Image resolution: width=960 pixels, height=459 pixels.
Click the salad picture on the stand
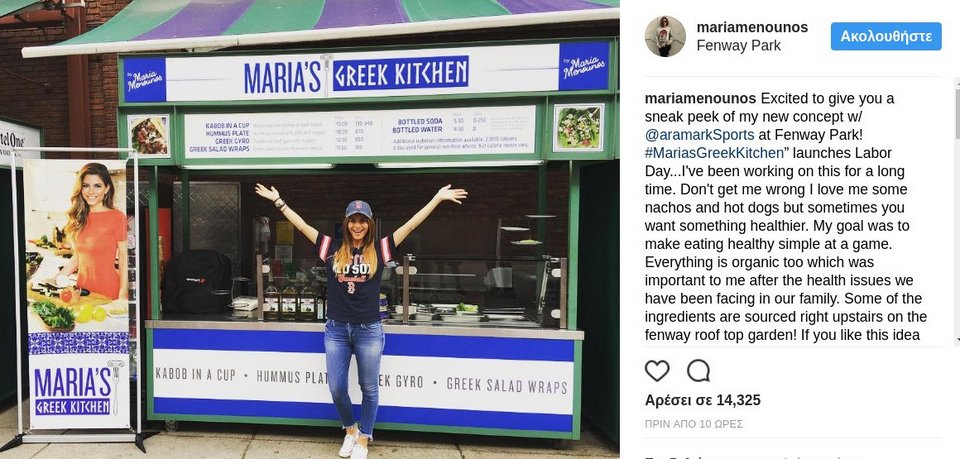click(578, 127)
